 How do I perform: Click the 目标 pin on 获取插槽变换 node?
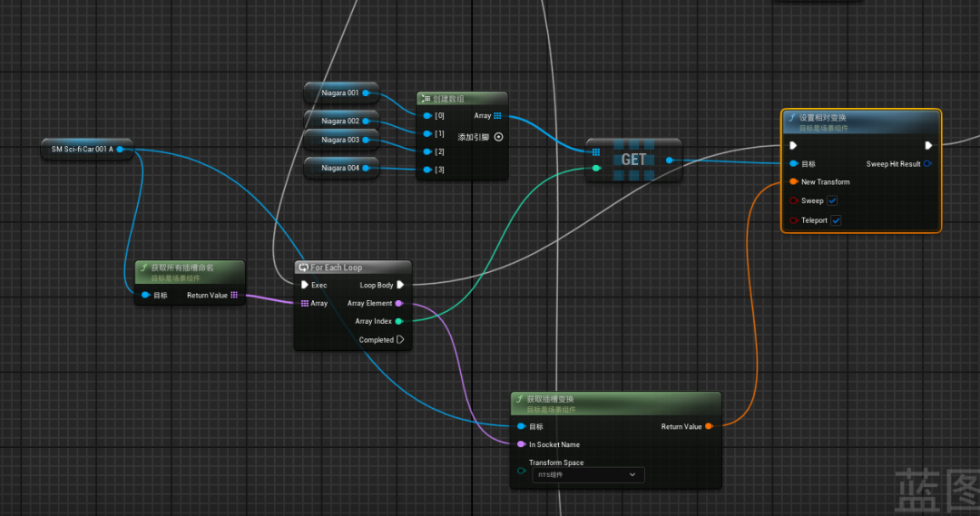click(521, 426)
